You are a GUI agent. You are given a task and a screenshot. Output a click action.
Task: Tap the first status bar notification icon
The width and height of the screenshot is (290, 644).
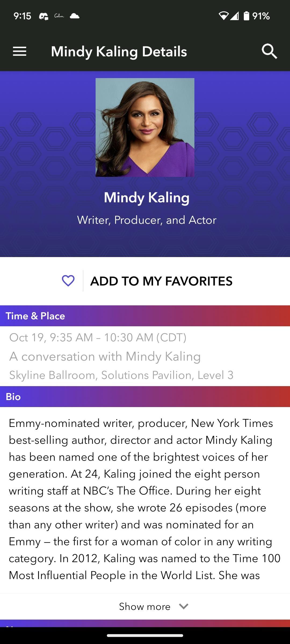[x=44, y=16]
